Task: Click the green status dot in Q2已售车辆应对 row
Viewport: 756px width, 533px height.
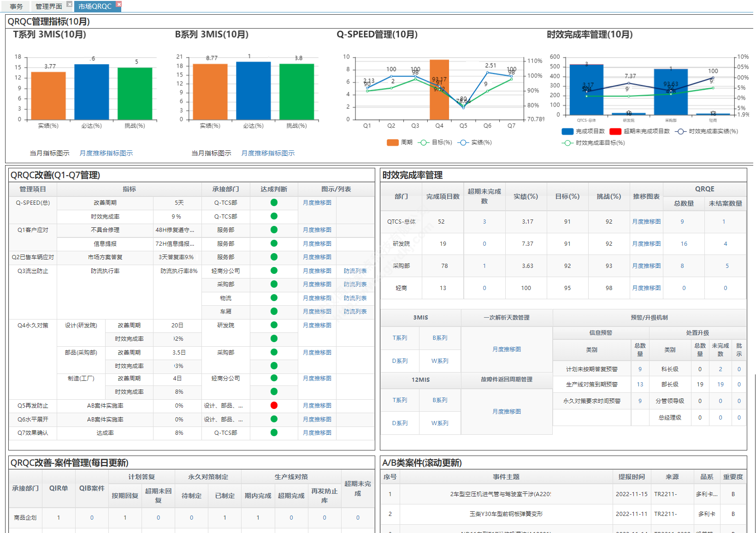Action: click(x=274, y=257)
